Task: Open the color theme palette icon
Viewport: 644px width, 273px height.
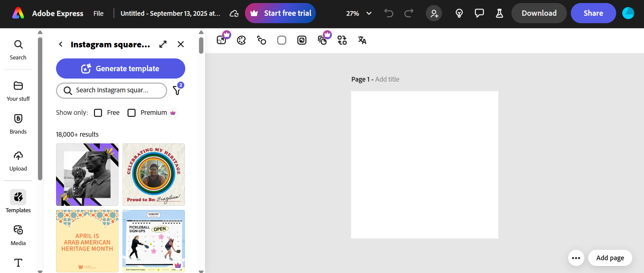Action: [242, 40]
